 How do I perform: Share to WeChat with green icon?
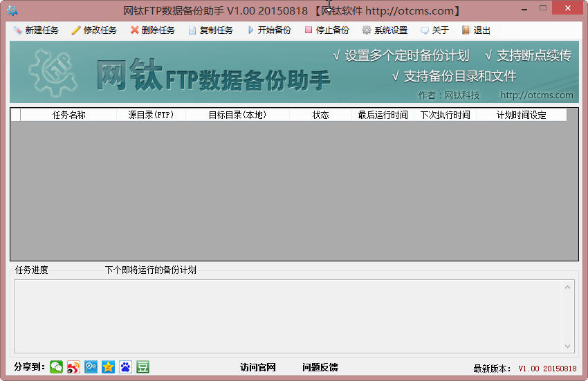[56, 366]
